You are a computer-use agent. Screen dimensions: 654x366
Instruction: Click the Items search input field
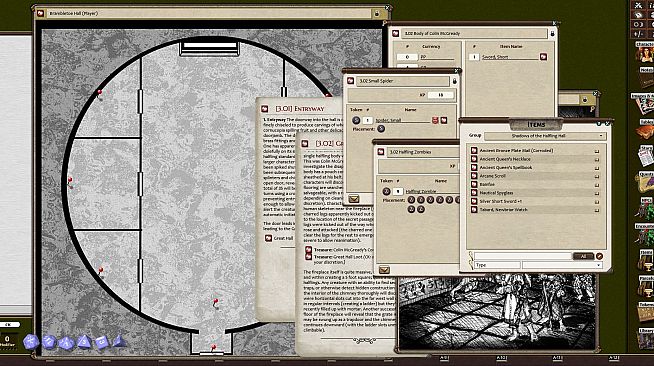point(523,256)
